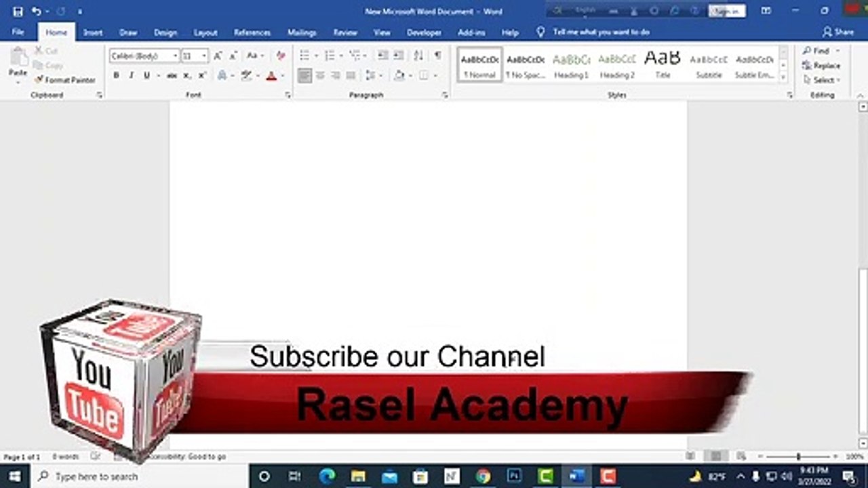Open the Line and Paragraph Spacing dropdown
Image resolution: width=868 pixels, height=488 pixels.
(x=374, y=76)
